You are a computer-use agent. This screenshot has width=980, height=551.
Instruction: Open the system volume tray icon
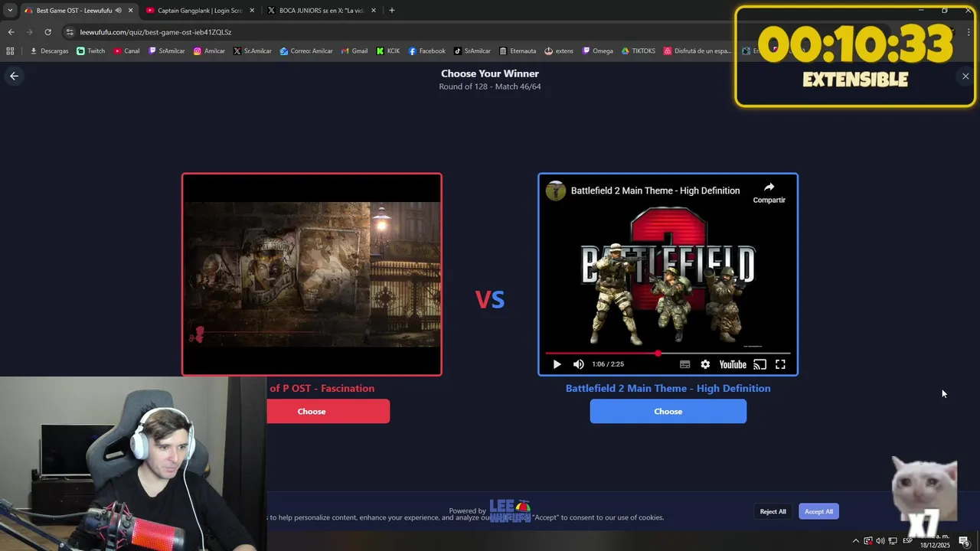point(880,541)
